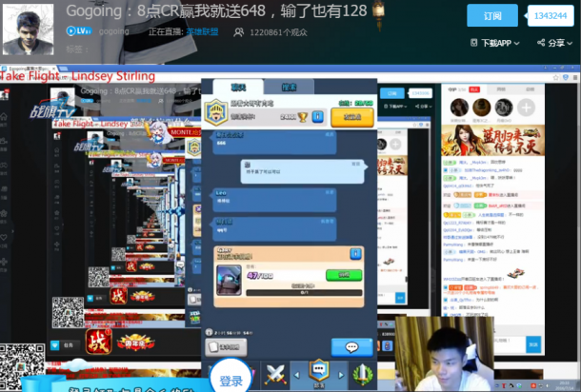Image resolution: width=581 pixels, height=392 pixels.
Task: Click the third VIP viewer avatar
Action: pyautogui.click(x=504, y=108)
